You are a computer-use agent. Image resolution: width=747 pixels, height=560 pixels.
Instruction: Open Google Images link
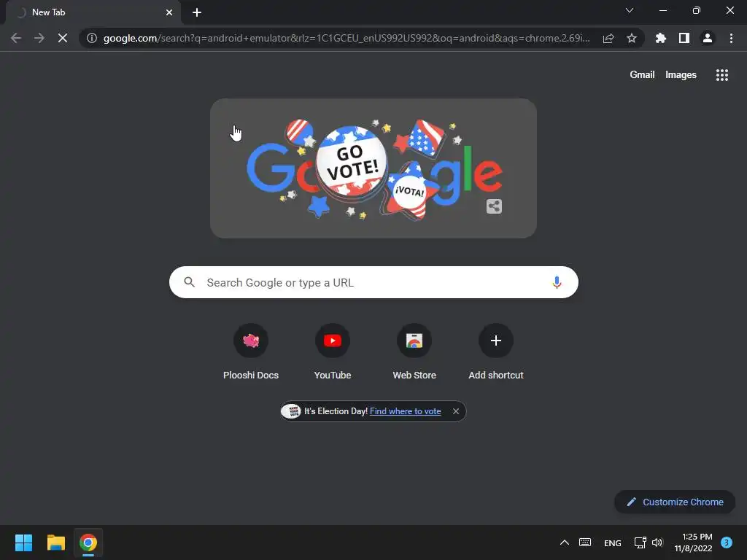(x=681, y=75)
